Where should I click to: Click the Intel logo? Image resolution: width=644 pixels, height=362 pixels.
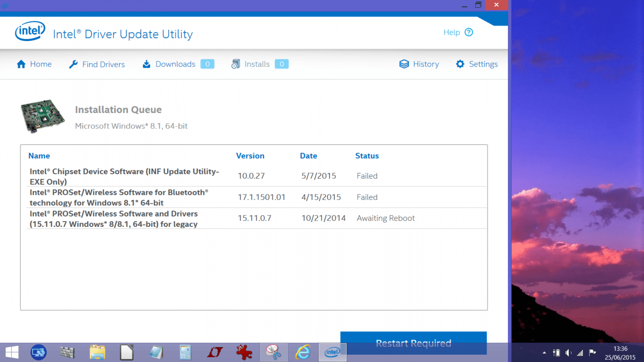click(x=30, y=31)
